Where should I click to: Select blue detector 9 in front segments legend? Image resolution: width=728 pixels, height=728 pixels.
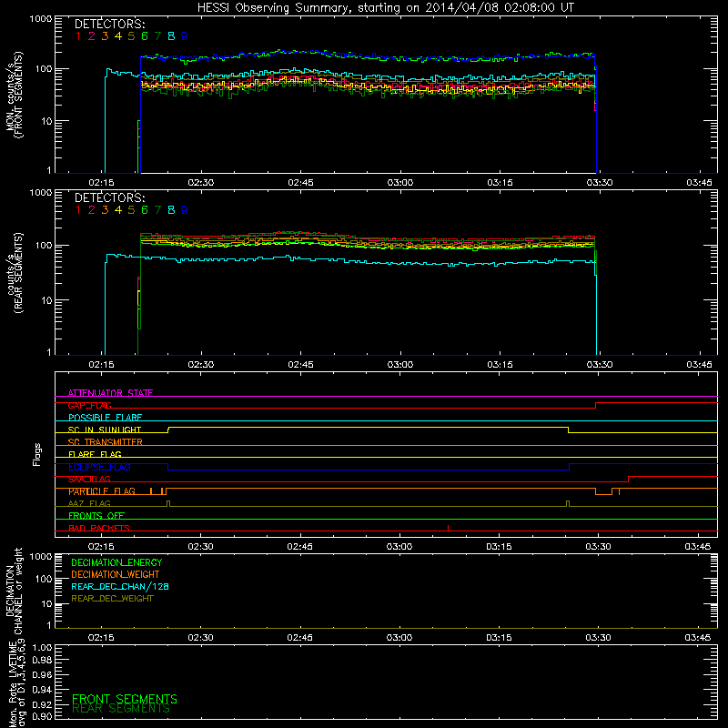[x=185, y=36]
